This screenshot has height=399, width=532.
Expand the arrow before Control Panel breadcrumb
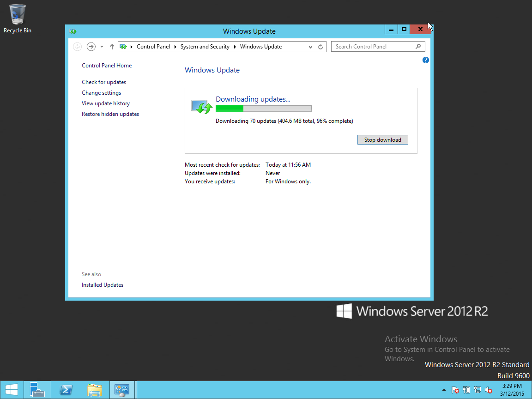(x=132, y=47)
